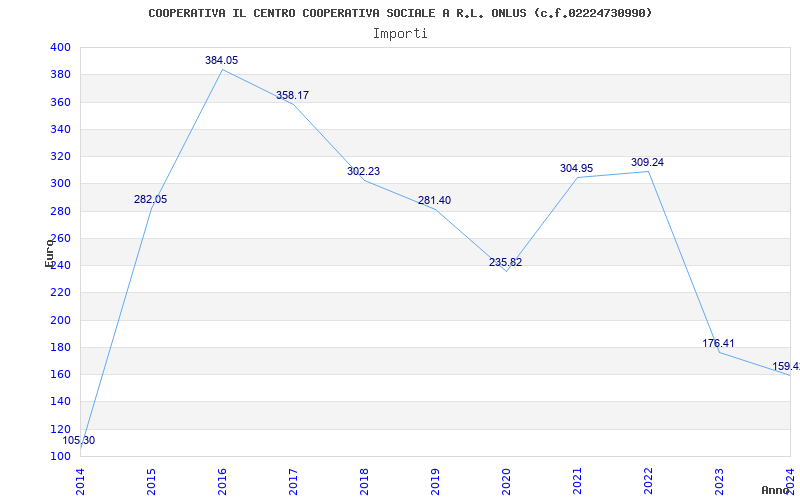This screenshot has width=800, height=500.
Task: Click the 2014 x-axis label
Action: point(80,482)
